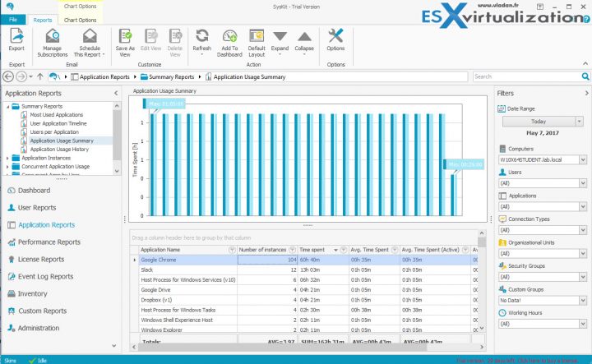The width and height of the screenshot is (592, 364).
Task: Open the File menu tab
Action: 13,19
